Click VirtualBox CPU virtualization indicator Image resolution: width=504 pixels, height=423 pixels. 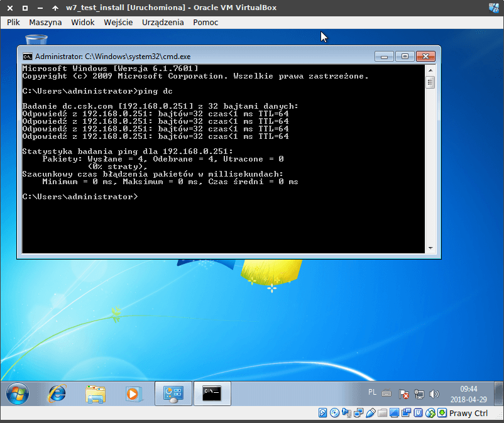(x=418, y=413)
